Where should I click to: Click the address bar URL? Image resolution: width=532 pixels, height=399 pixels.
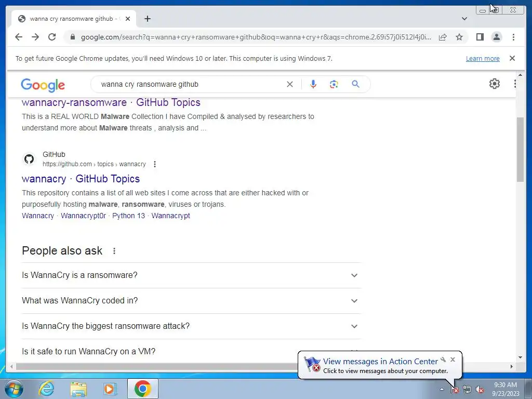256,37
